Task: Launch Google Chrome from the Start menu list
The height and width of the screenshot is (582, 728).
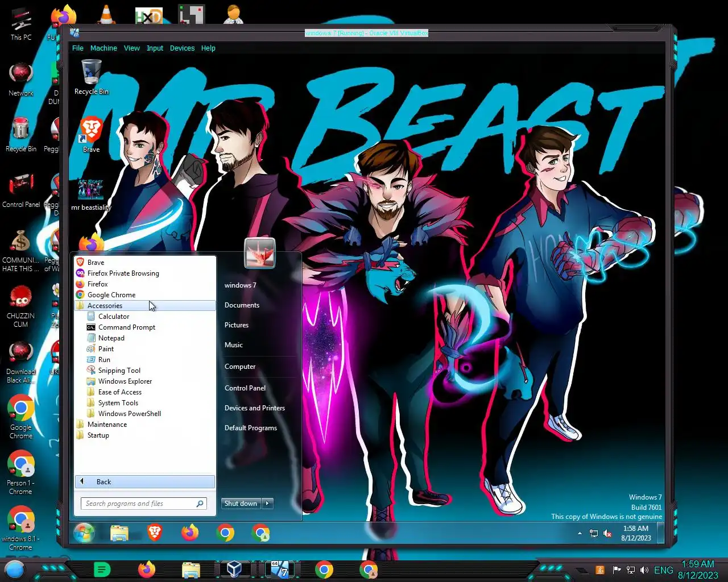Action: pos(145,295)
